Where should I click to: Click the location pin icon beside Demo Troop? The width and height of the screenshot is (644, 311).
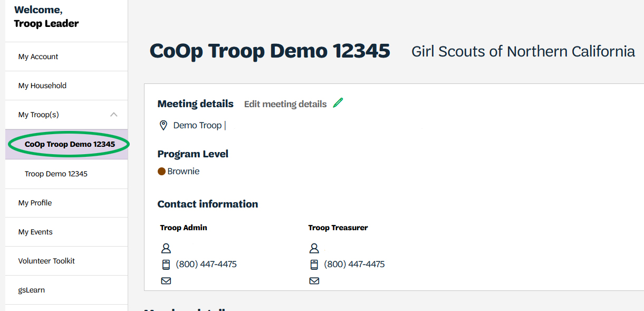(x=164, y=126)
